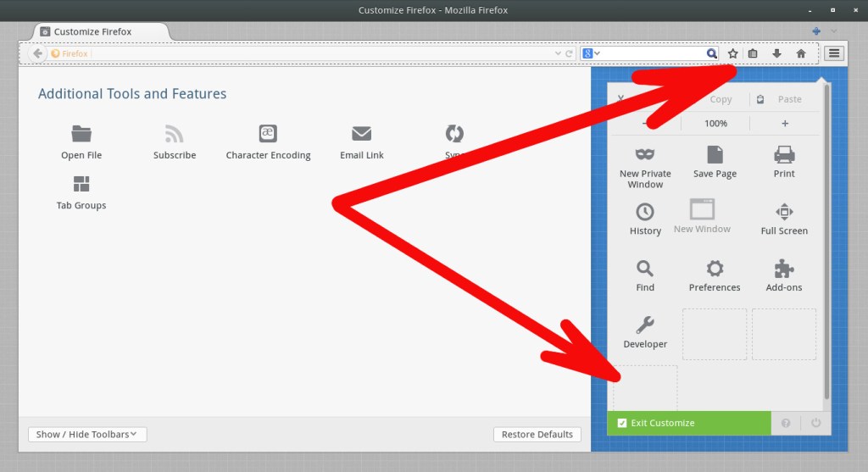Image resolution: width=868 pixels, height=472 pixels.
Task: Click the Restore Defaults button
Action: tap(537, 435)
